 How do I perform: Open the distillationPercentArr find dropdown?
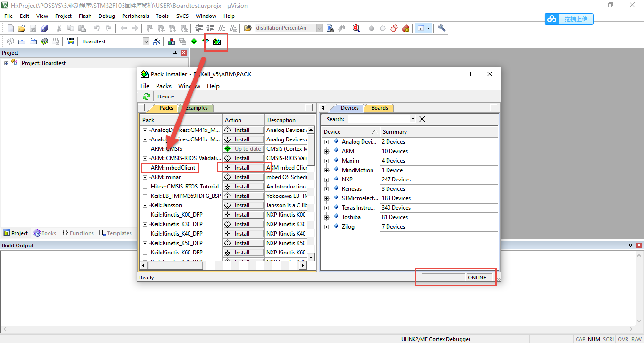pos(320,28)
